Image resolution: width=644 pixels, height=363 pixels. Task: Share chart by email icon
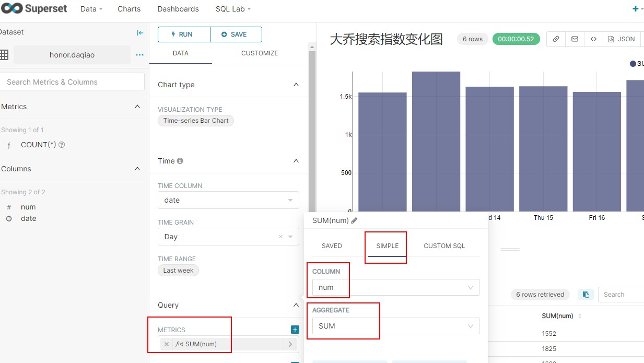[575, 39]
